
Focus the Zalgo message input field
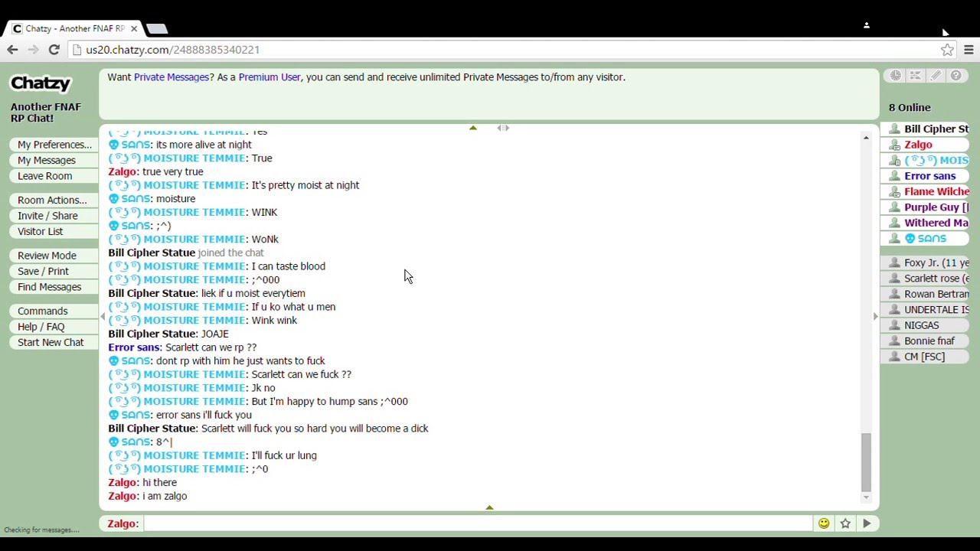pos(479,523)
